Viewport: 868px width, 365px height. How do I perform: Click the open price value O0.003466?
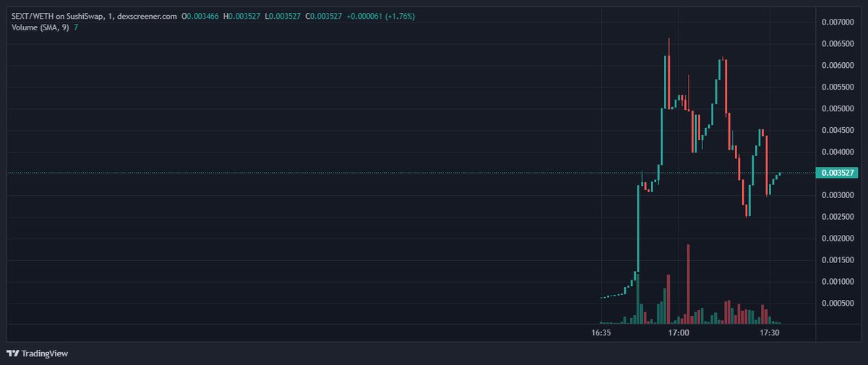[x=200, y=16]
